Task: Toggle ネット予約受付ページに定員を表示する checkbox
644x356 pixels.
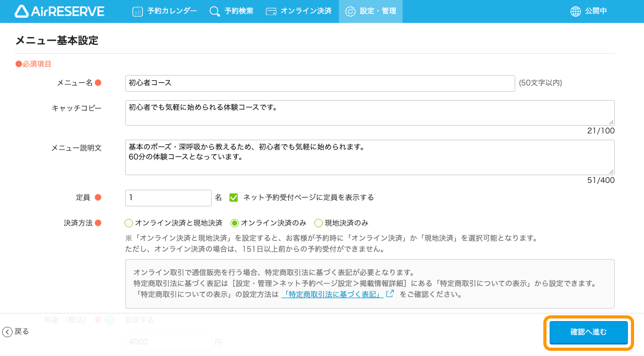Action: click(x=234, y=198)
